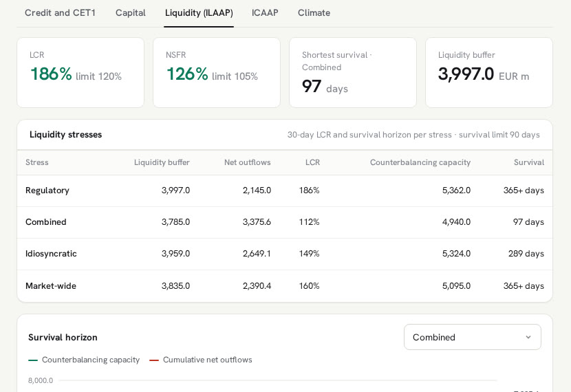
Task: Click the Market-wide LCR value 160%
Action: [309, 285]
